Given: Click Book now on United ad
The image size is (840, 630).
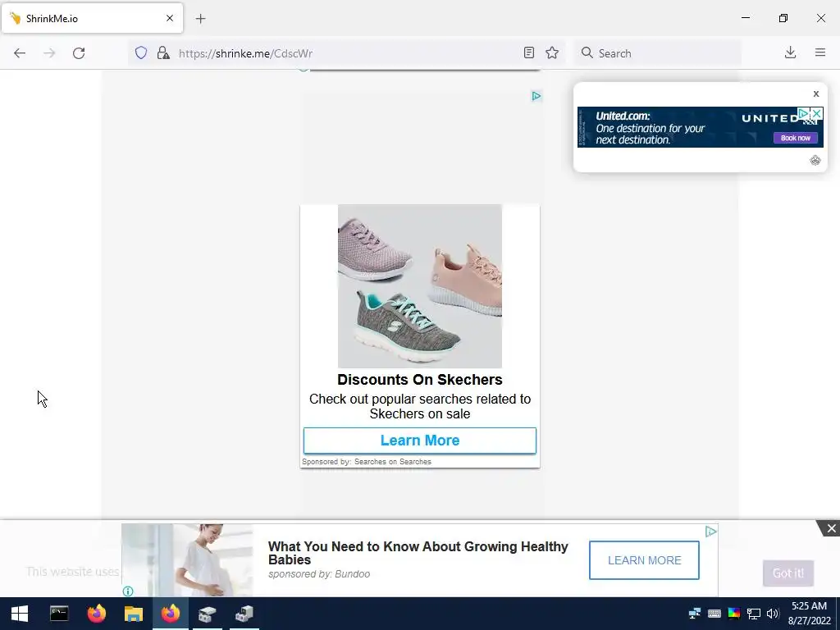Looking at the screenshot, I should [795, 138].
